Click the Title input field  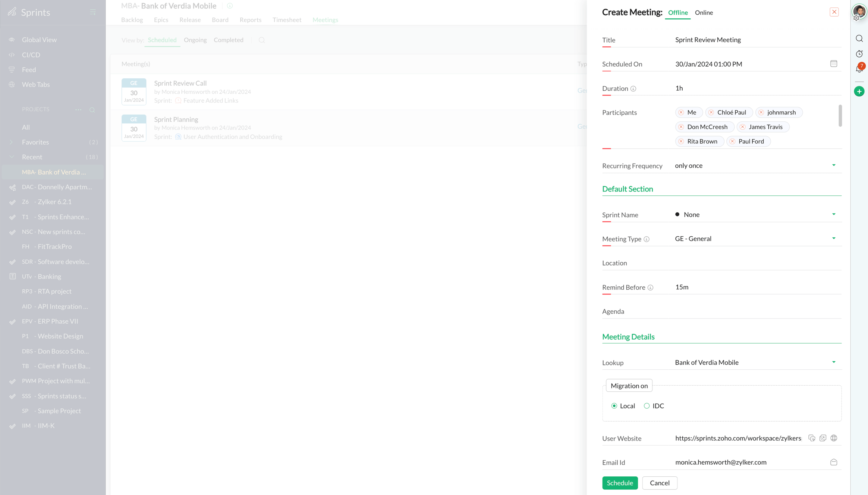click(758, 40)
